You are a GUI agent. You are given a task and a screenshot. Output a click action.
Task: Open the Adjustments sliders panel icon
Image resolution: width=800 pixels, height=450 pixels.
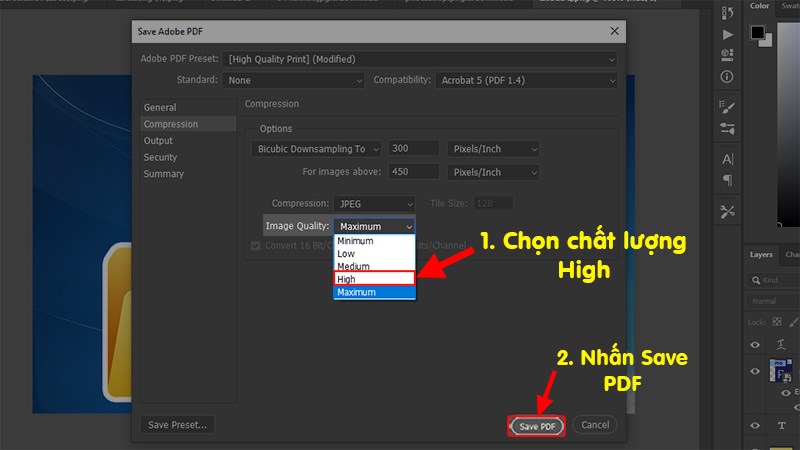(727, 129)
